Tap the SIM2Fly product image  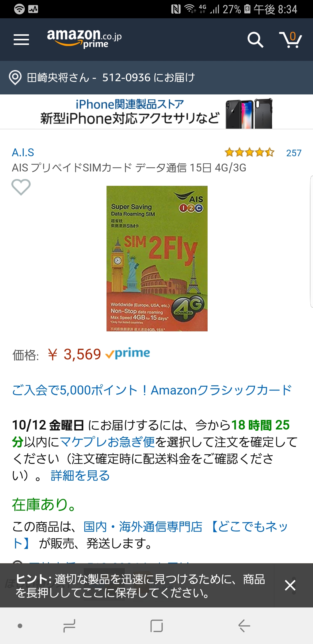pos(157,258)
